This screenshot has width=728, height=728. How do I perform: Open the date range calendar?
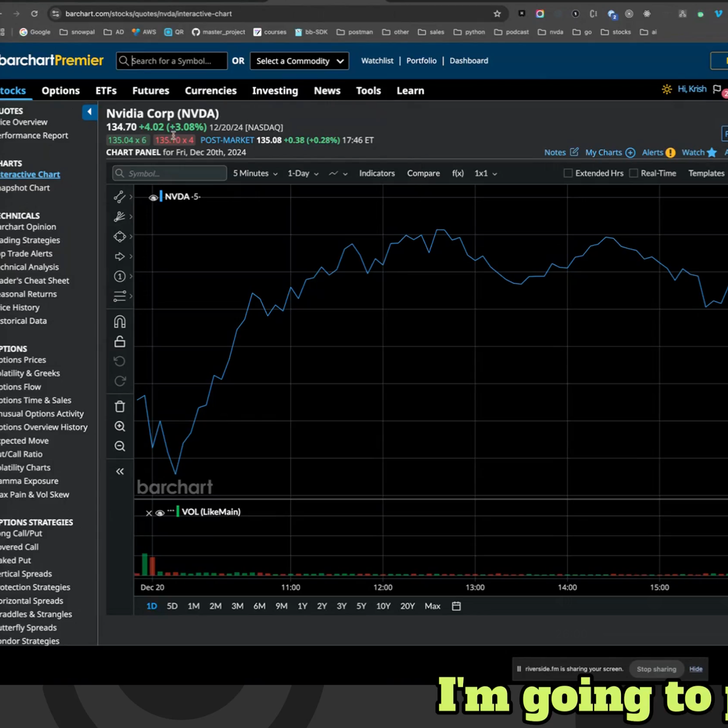(456, 606)
